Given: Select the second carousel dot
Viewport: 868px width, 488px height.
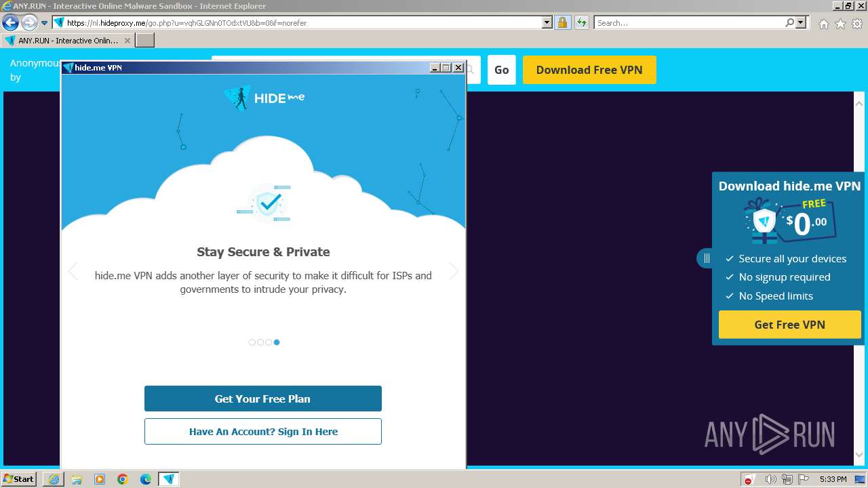Looking at the screenshot, I should click(x=260, y=342).
